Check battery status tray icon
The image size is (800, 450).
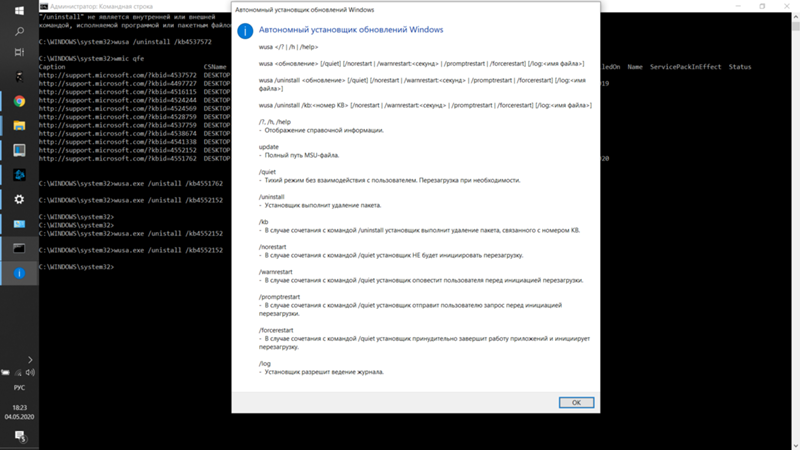point(6,372)
